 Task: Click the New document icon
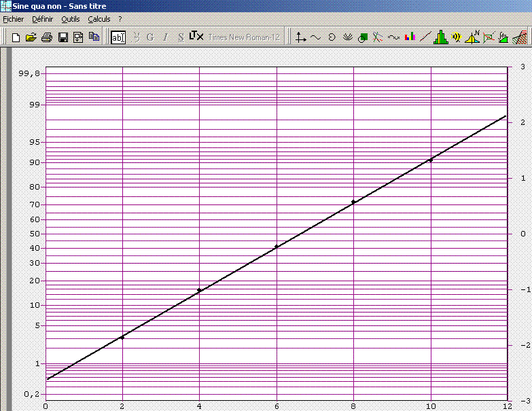point(16,37)
